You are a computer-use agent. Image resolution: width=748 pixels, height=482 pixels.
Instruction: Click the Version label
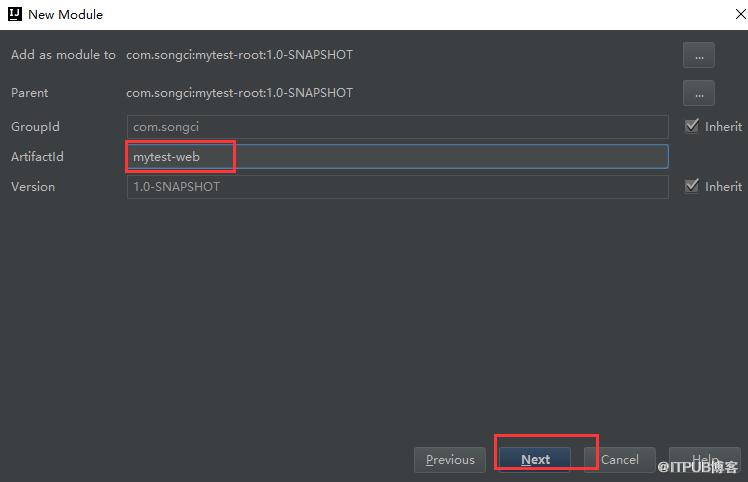[x=33, y=187]
